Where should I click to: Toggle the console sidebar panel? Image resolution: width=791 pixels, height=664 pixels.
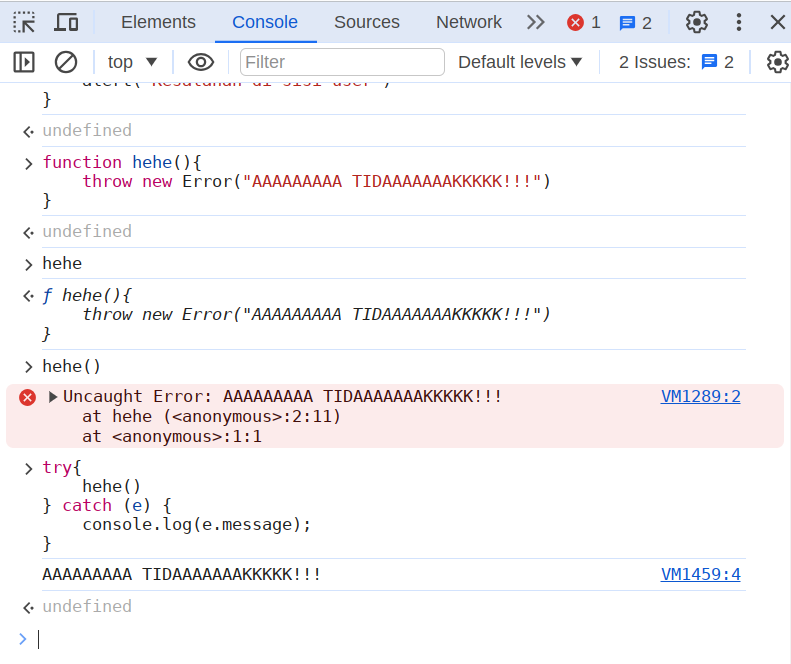[x=24, y=62]
